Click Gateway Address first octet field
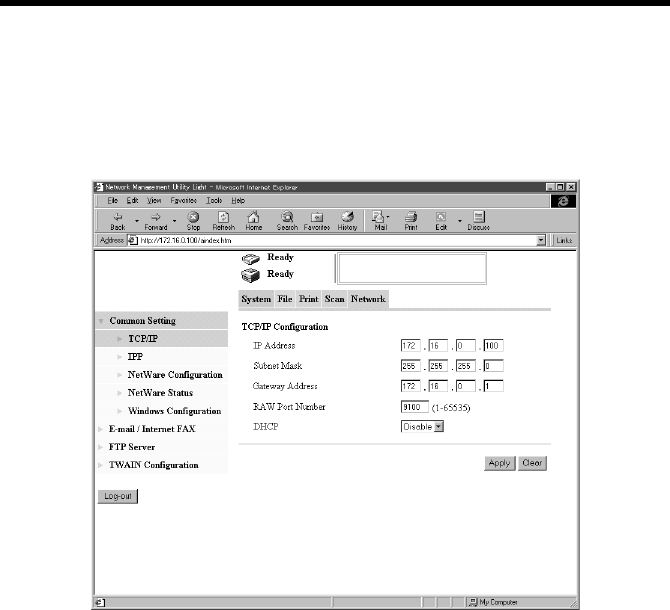670x610 pixels. point(411,387)
